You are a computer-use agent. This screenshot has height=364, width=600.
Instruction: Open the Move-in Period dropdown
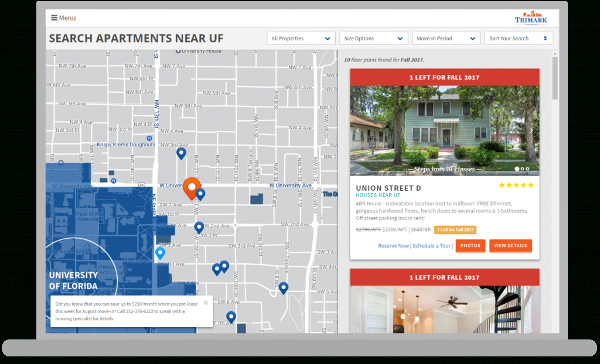pos(446,39)
